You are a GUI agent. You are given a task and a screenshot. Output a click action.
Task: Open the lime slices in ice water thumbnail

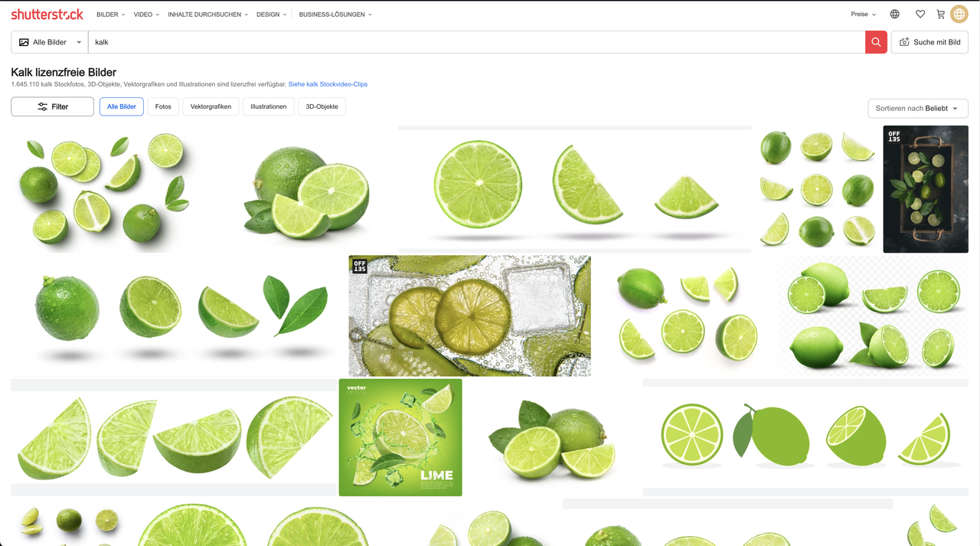pos(469,316)
